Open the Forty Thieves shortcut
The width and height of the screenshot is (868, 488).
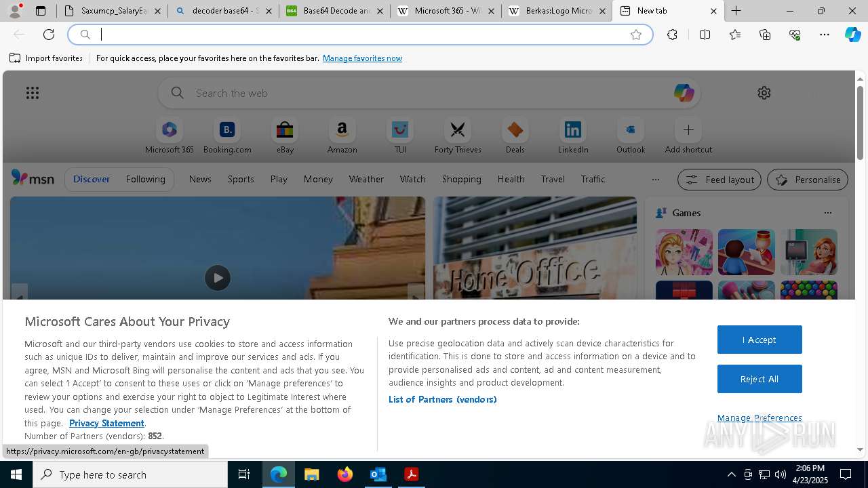click(458, 137)
